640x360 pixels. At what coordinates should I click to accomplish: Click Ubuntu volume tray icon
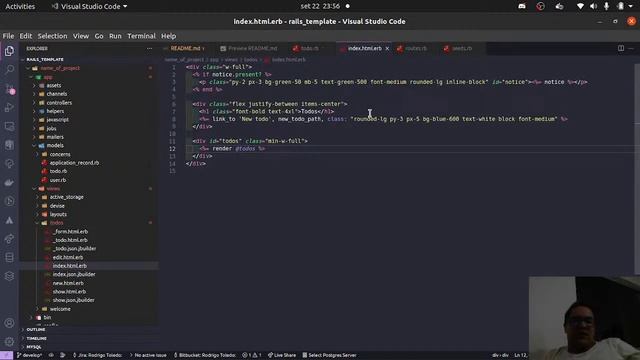coord(593,6)
